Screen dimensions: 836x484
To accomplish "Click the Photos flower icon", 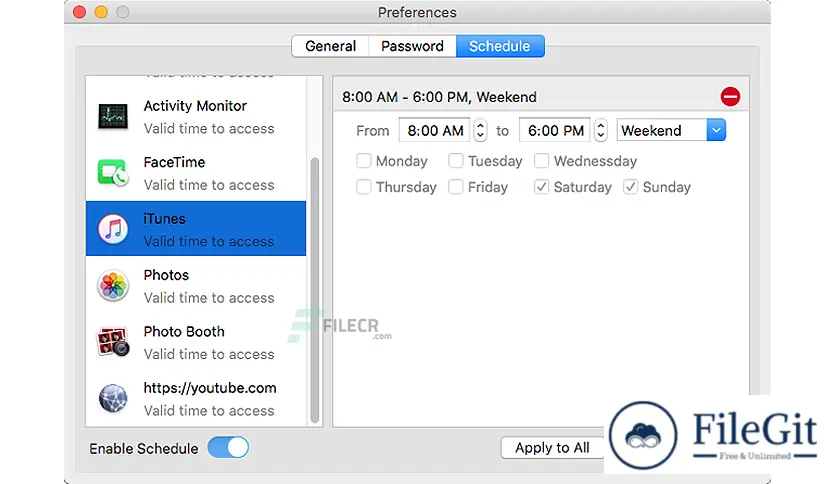I will (x=113, y=286).
